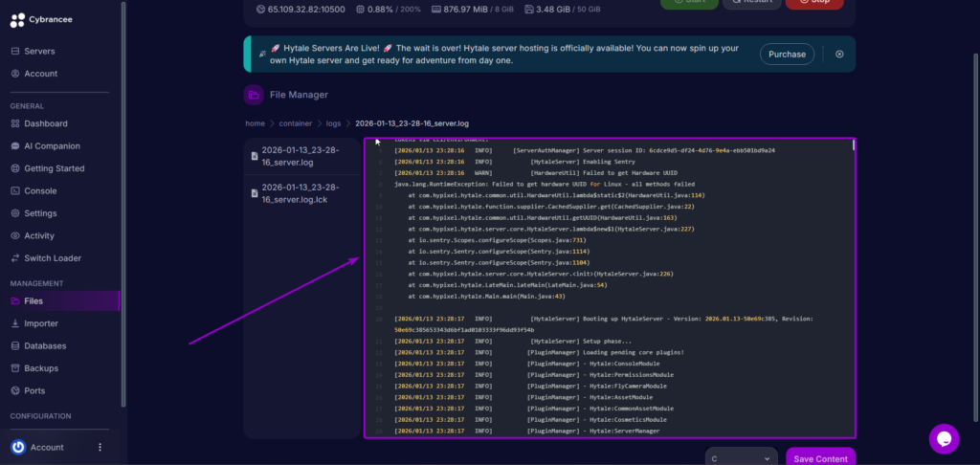Open the language selector dropdown showing C
Image resolution: width=980 pixels, height=465 pixels.
[743, 458]
